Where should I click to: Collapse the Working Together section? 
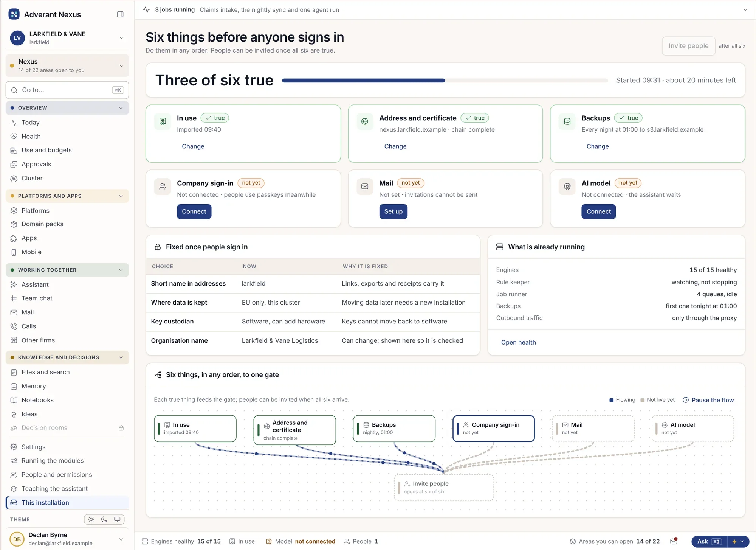pyautogui.click(x=67, y=270)
